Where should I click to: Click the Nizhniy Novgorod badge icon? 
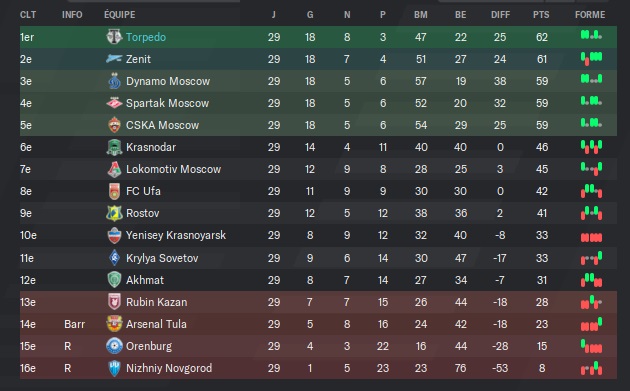click(114, 368)
